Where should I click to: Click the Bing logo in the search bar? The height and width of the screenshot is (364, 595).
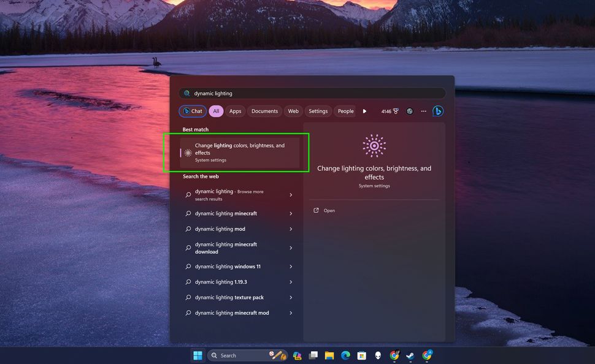(438, 111)
